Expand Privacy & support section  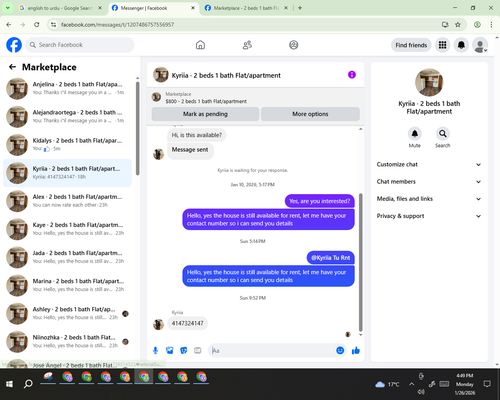(x=429, y=216)
